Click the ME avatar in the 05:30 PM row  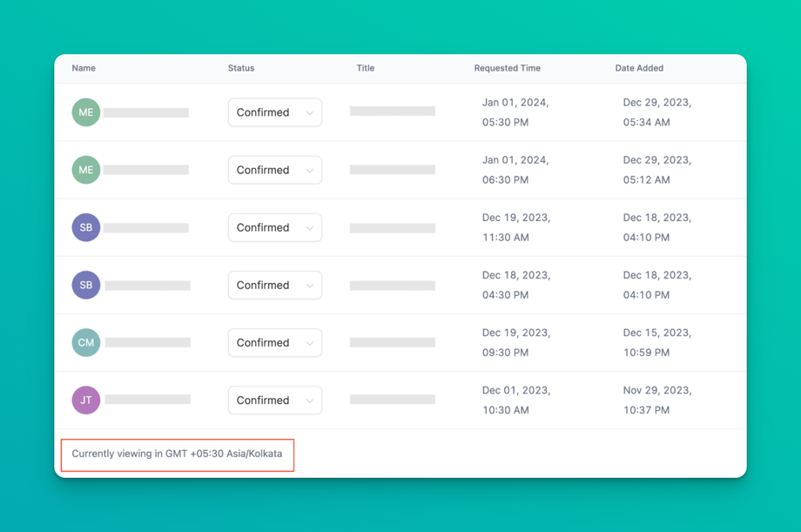(86, 112)
